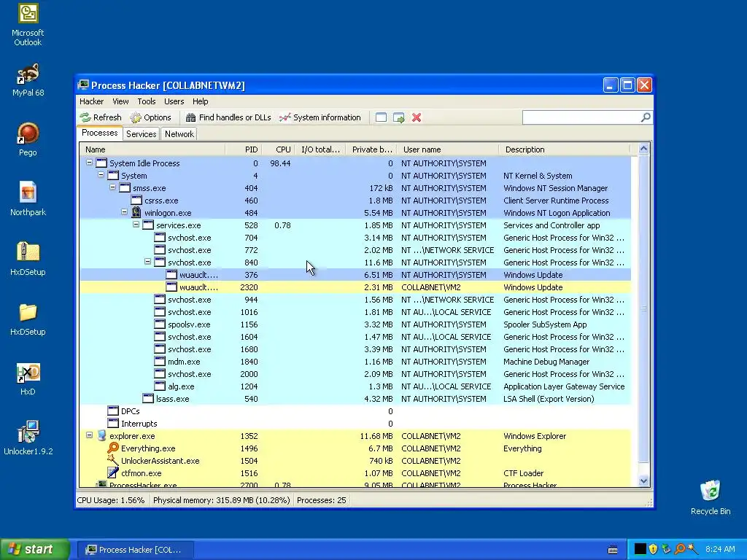Select the Interrupts row icon

pos(113,423)
